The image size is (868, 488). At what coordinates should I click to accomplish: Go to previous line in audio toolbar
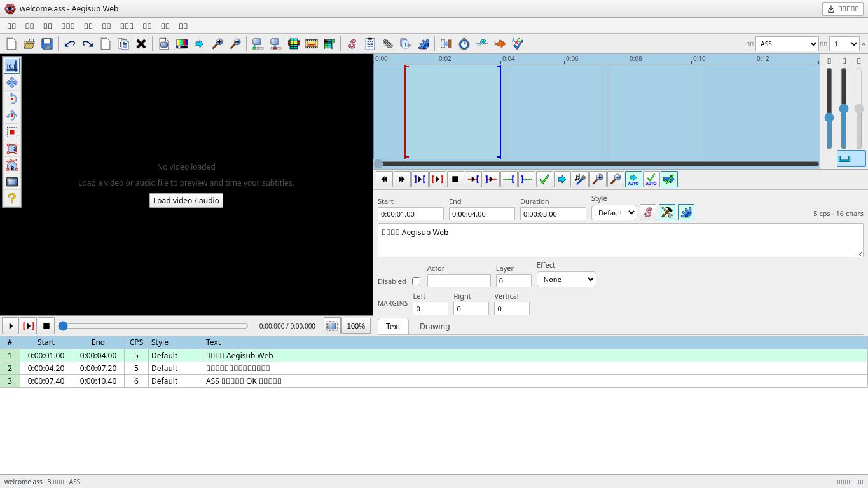point(383,179)
